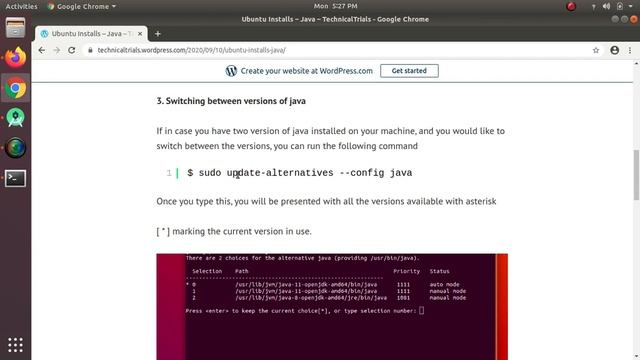The image size is (640, 360).
Task: Open Terminal from the dock
Action: click(16, 178)
